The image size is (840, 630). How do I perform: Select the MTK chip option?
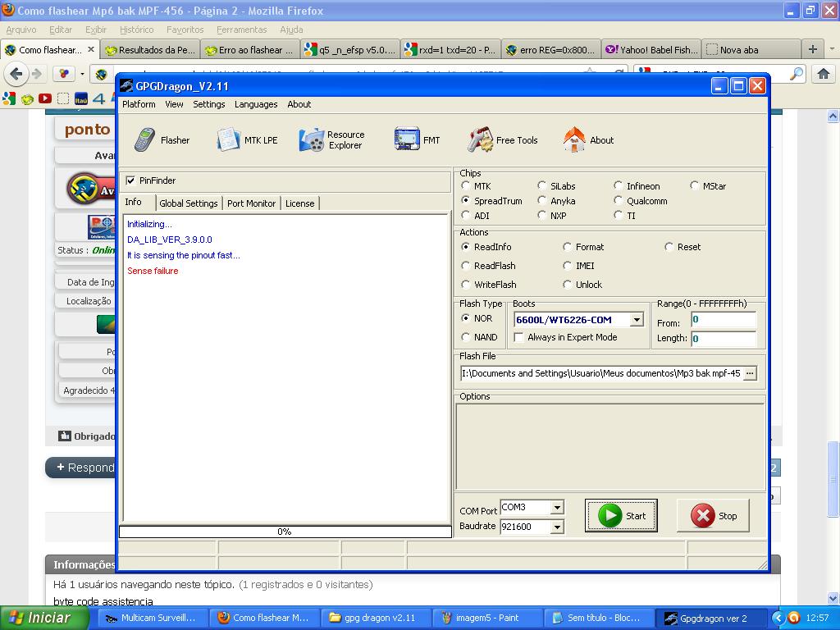466,186
